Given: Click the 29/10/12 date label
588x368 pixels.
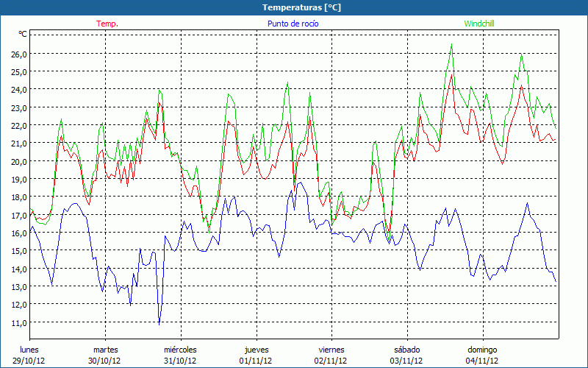Looking at the screenshot, I should pyautogui.click(x=29, y=361).
